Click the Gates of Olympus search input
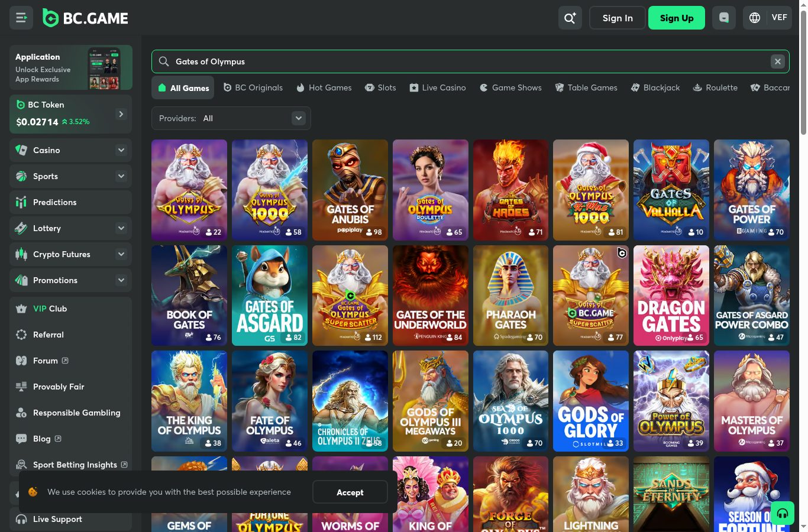808x532 pixels. point(470,61)
